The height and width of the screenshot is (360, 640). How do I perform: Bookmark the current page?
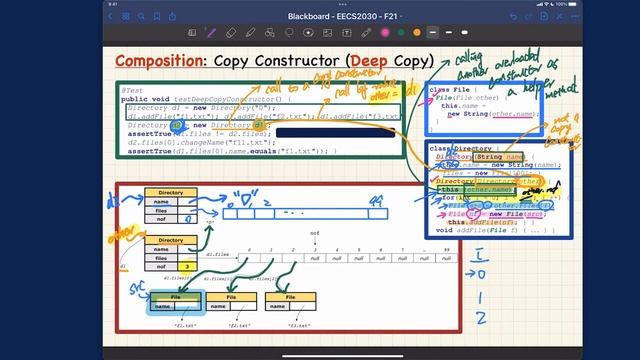coord(157,16)
